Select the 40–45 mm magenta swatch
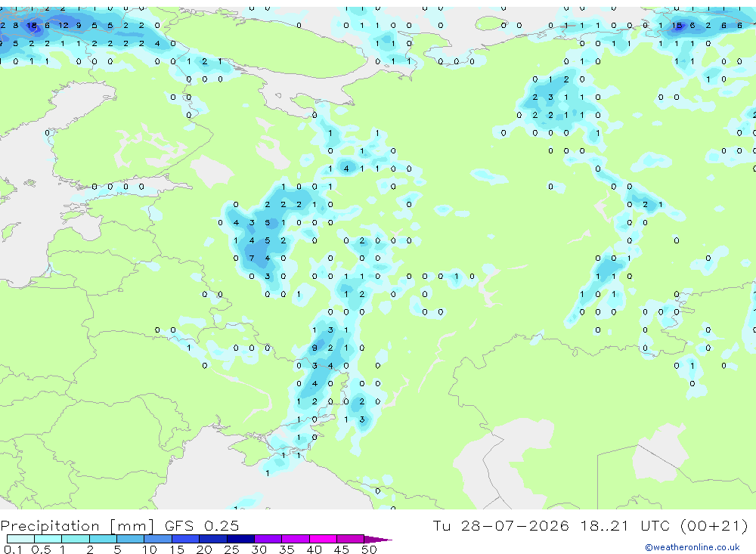The width and height of the screenshot is (756, 554). click(323, 539)
